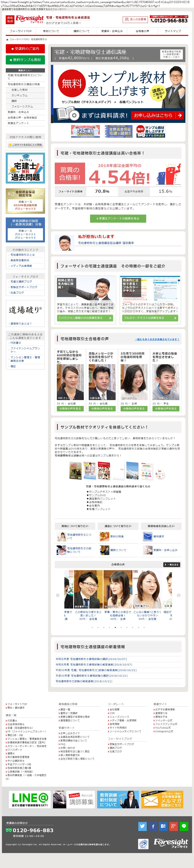Click the Twitter icon in the footer
The image size is (194, 868).
142,826
